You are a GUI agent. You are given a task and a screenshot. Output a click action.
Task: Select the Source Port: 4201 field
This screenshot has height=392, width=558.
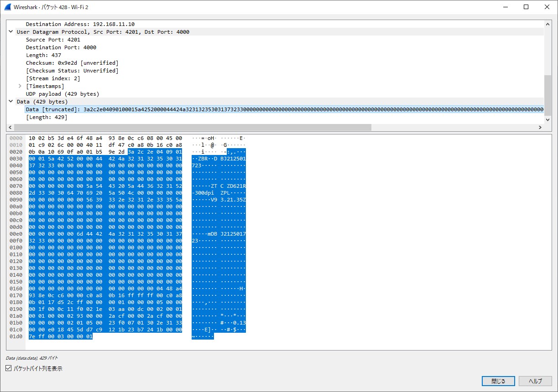[x=53, y=40]
